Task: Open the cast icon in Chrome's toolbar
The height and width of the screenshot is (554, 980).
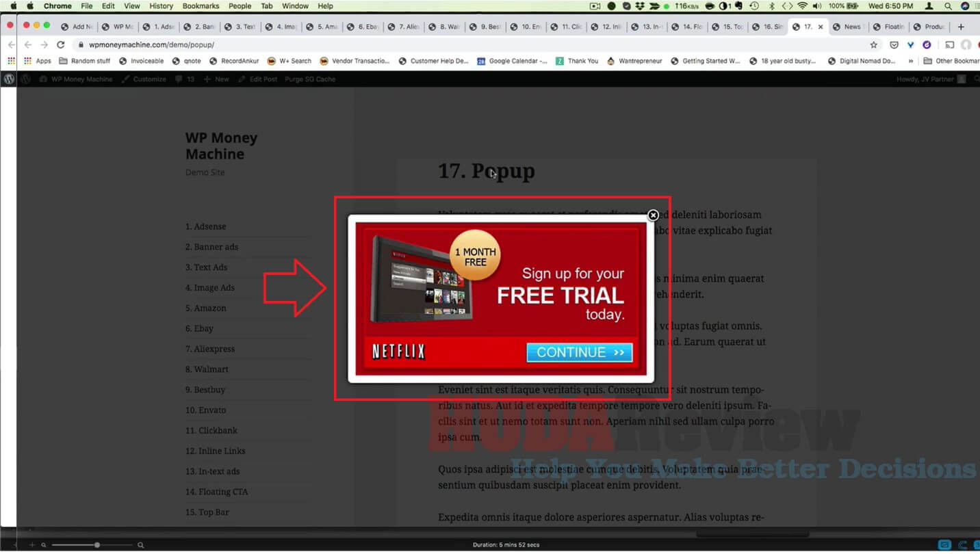Action: [x=949, y=44]
